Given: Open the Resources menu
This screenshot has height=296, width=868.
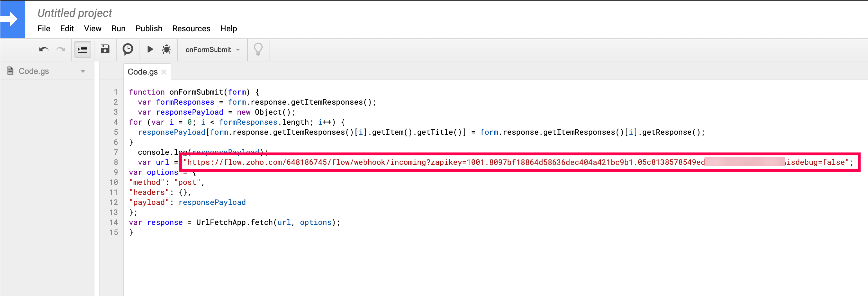Looking at the screenshot, I should (x=191, y=29).
